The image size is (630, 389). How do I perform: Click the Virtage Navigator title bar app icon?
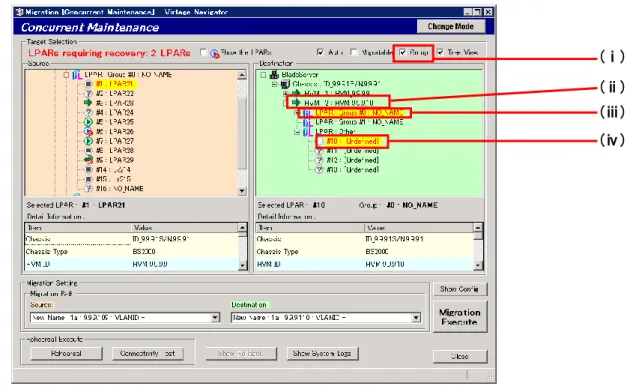coord(19,12)
